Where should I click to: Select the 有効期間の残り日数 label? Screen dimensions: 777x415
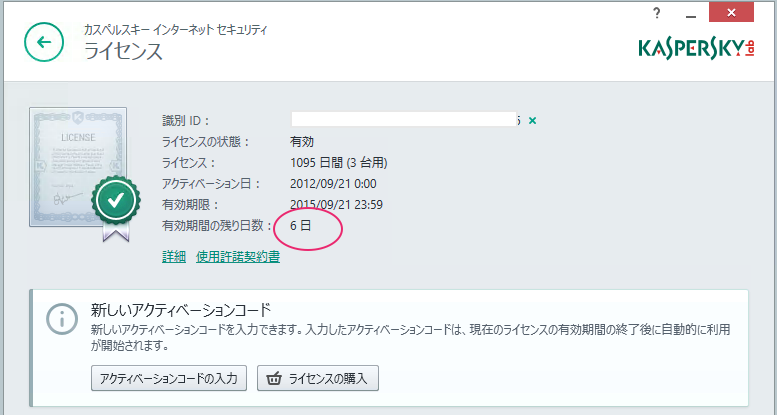[x=218, y=226]
